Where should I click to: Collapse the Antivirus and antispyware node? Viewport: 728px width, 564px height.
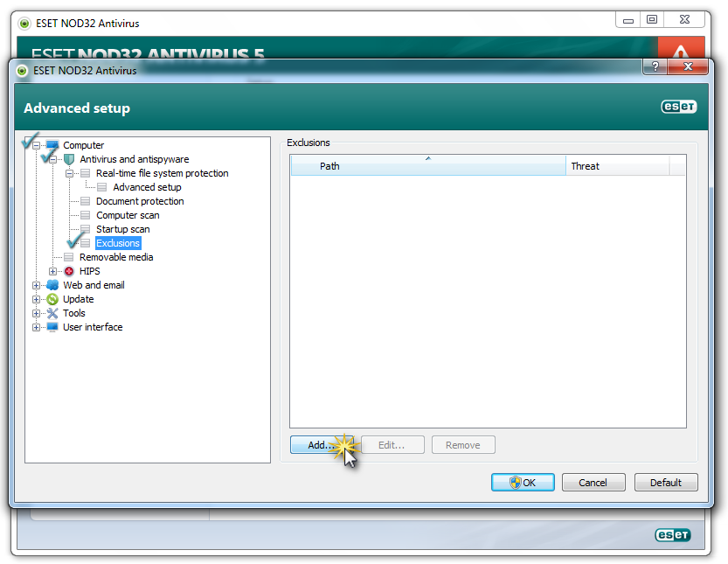(x=53, y=159)
